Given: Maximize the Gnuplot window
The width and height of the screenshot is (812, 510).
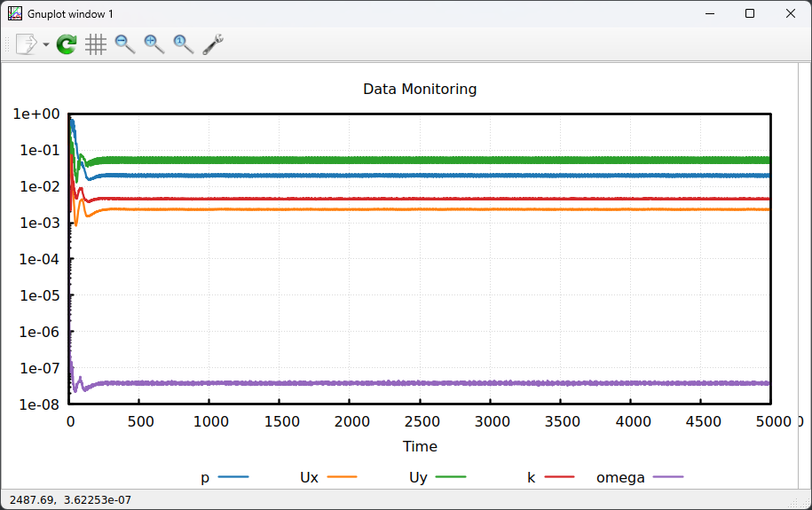Looking at the screenshot, I should click(x=750, y=13).
